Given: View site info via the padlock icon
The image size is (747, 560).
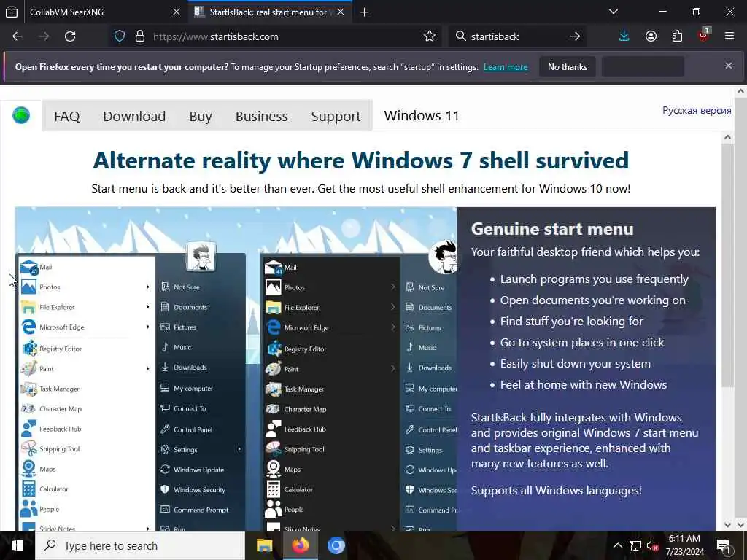Looking at the screenshot, I should click(x=139, y=36).
